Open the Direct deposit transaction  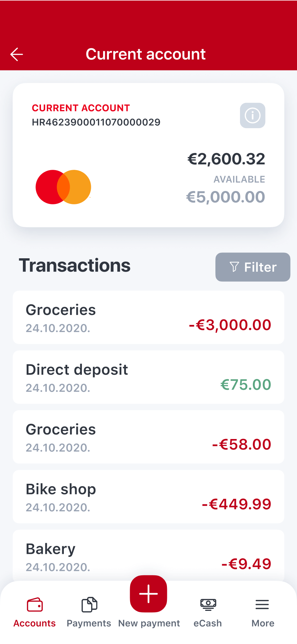[148, 377]
